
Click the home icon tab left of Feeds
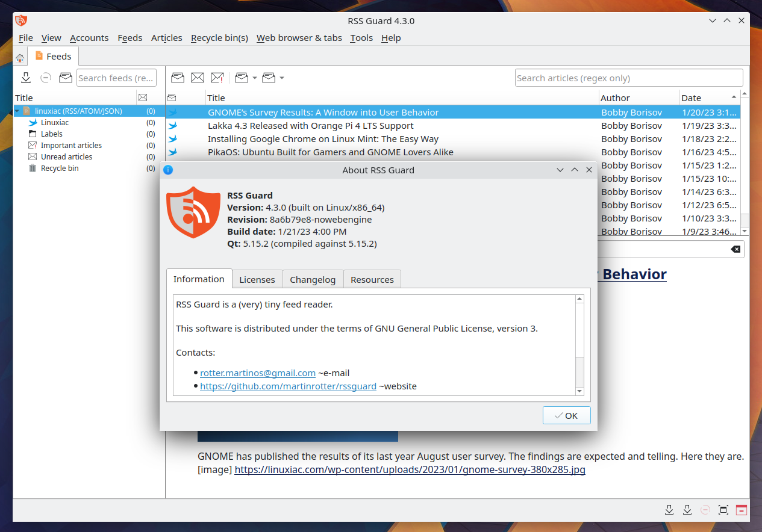pos(20,58)
